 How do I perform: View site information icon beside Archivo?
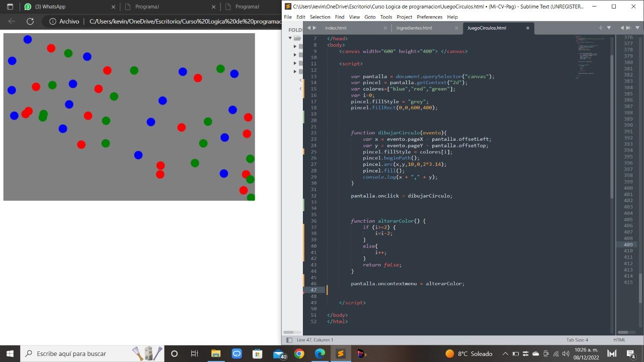tap(52, 22)
